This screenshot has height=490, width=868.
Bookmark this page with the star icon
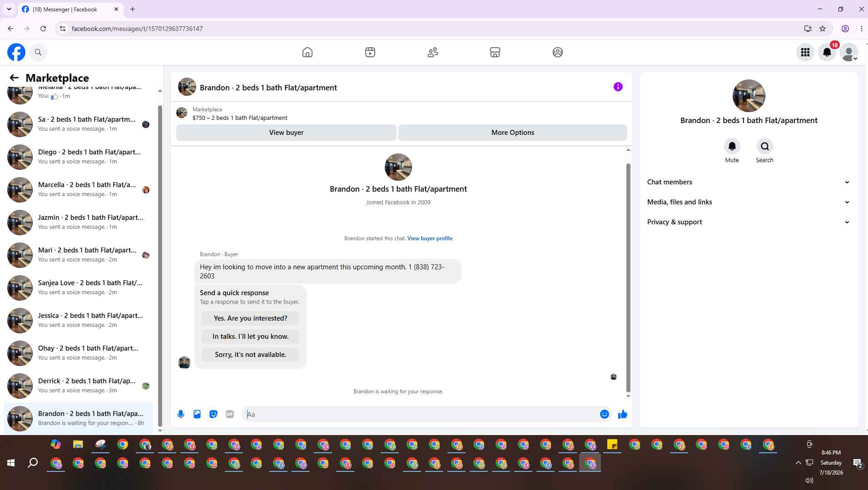coord(823,29)
